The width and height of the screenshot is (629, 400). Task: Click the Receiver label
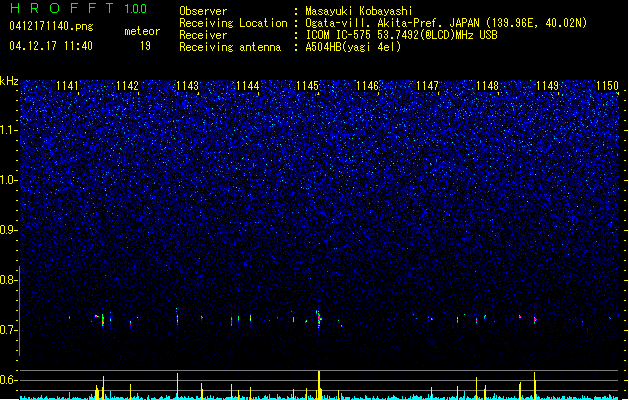click(203, 35)
